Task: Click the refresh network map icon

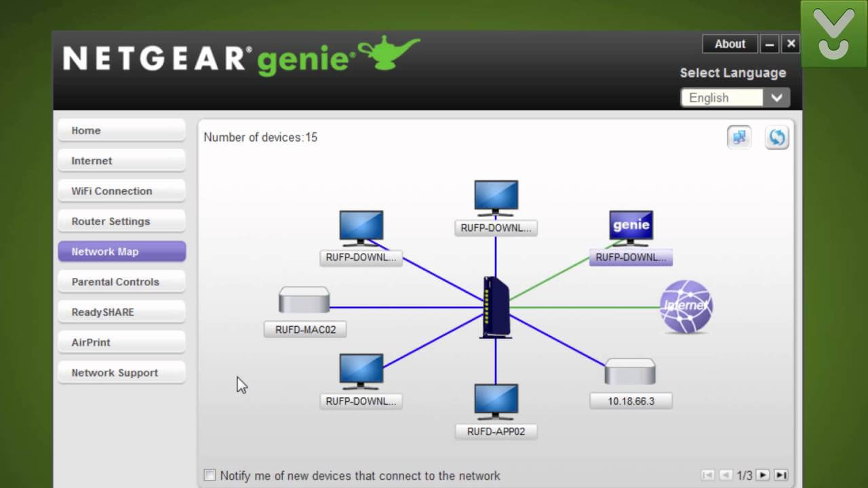Action: pyautogui.click(x=777, y=138)
